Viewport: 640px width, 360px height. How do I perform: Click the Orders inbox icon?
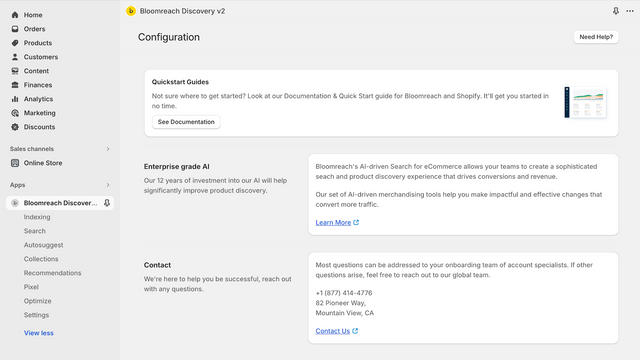coord(15,29)
